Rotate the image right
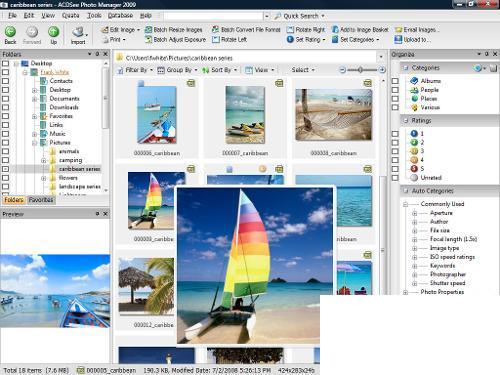The width and height of the screenshot is (500, 375). click(306, 30)
